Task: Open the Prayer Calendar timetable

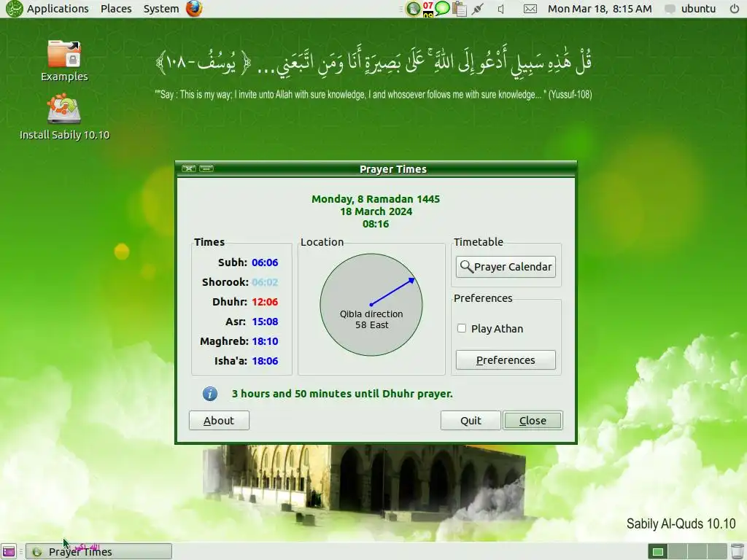Action: pos(506,267)
